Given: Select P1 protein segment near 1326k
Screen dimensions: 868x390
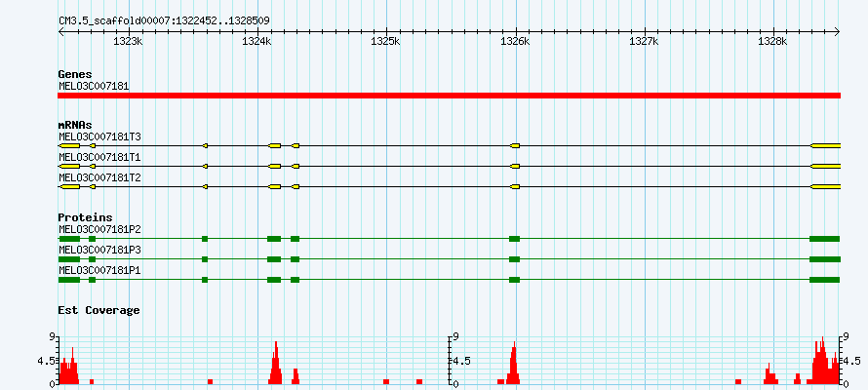Looking at the screenshot, I should (515, 280).
